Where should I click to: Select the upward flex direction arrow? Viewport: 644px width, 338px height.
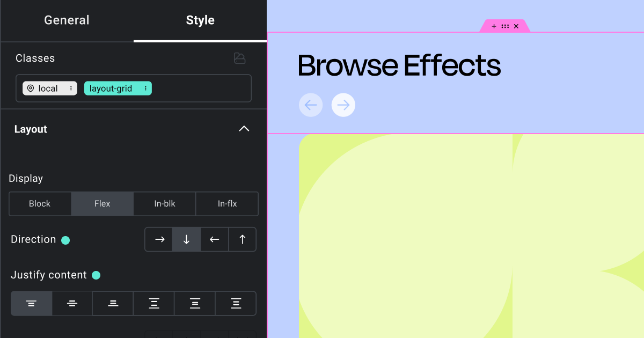(x=242, y=239)
